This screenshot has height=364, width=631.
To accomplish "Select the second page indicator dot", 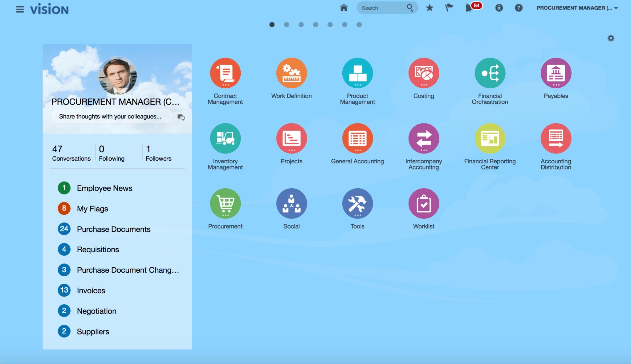I will pos(287,25).
